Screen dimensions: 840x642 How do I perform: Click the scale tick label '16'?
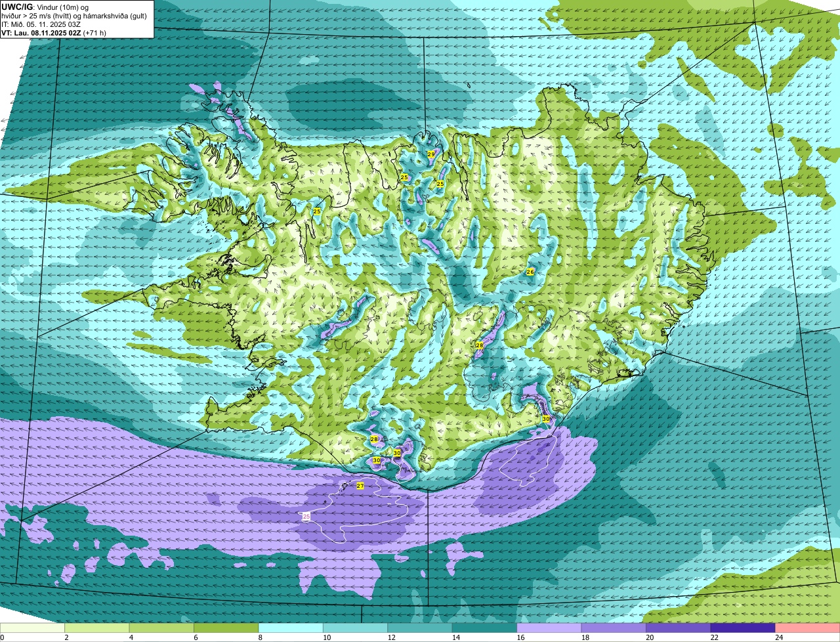[520, 637]
